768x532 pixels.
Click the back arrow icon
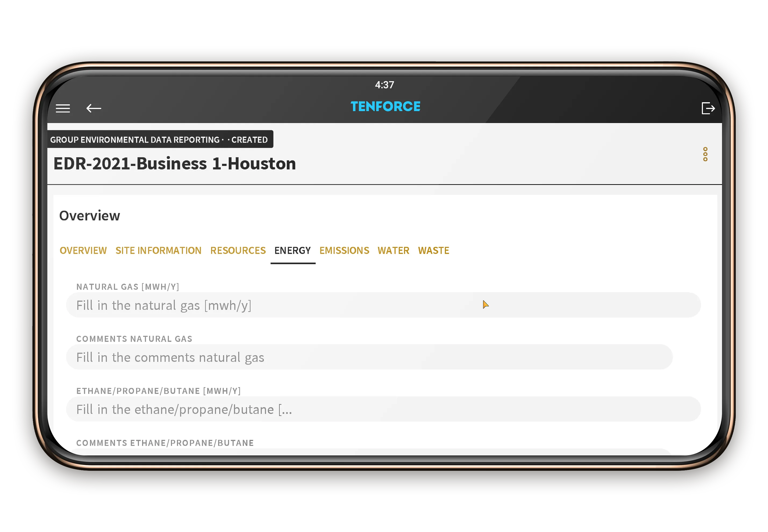click(x=94, y=108)
